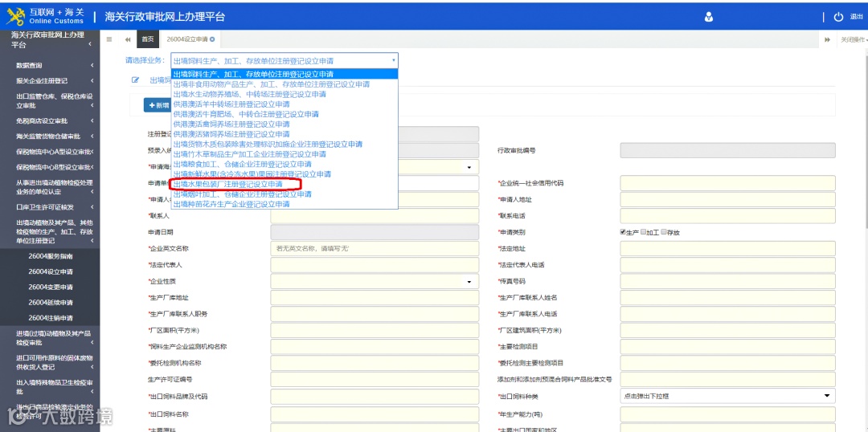
Task: Check the 存放 application type checkbox
Action: click(x=664, y=232)
